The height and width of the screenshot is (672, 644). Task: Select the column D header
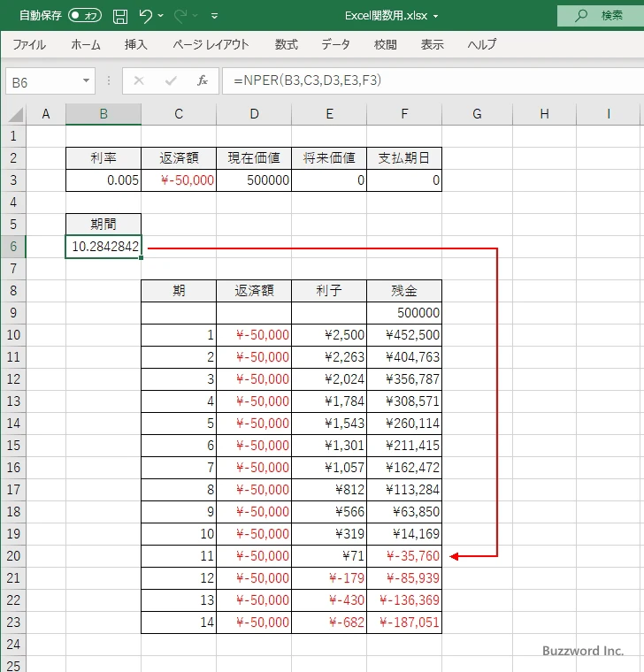coord(254,114)
